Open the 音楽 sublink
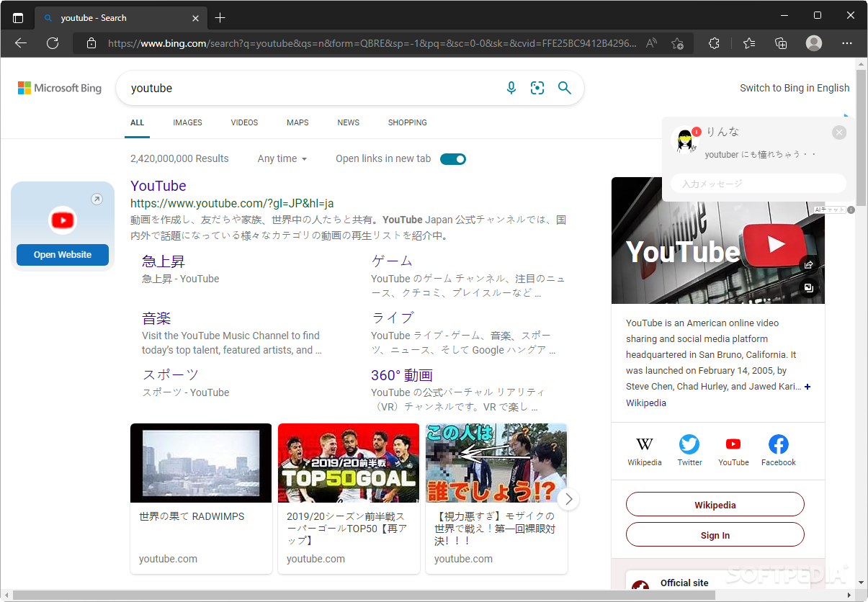Image resolution: width=868 pixels, height=602 pixels. coord(156,318)
